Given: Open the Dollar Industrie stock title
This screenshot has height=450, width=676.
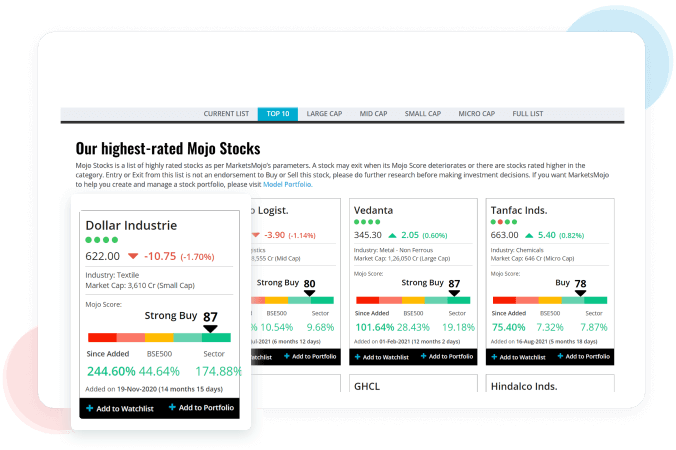Looking at the screenshot, I should 131,225.
